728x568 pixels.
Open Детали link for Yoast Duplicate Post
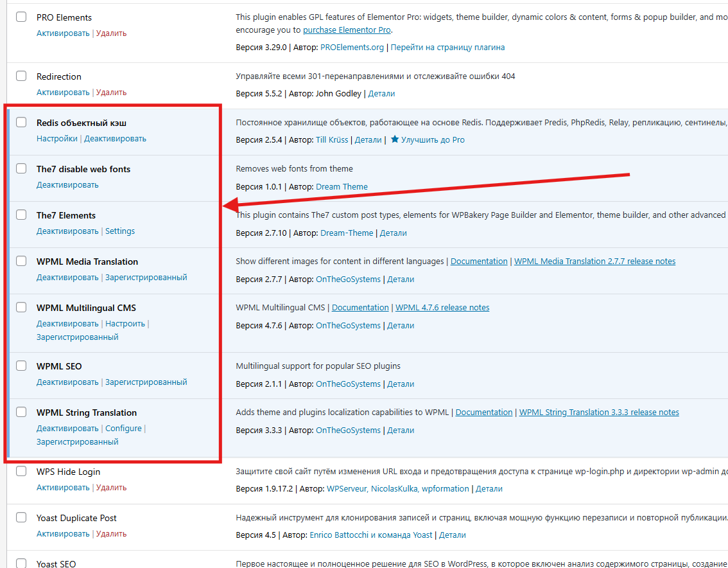[452, 535]
